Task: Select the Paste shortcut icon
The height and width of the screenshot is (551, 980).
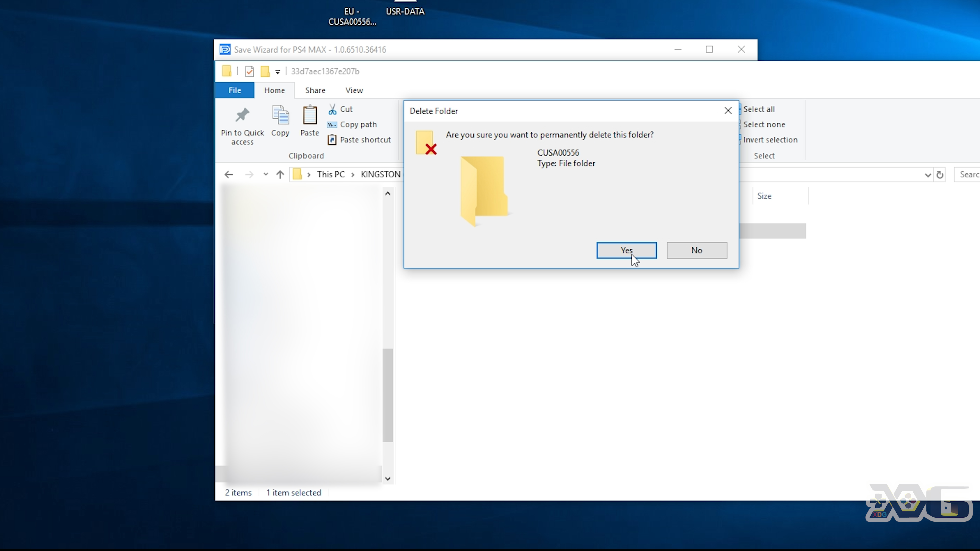Action: click(332, 139)
